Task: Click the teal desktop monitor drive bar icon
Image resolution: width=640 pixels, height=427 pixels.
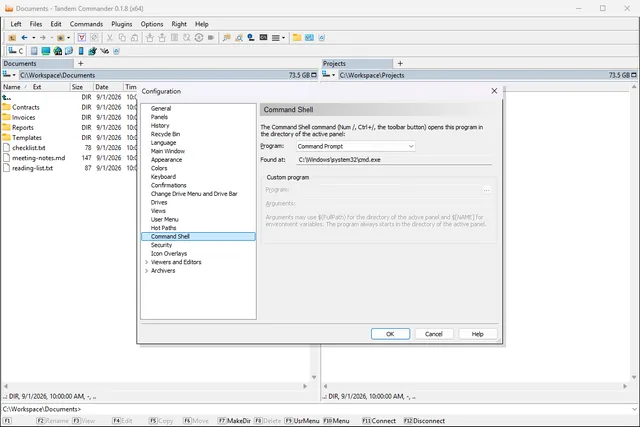Action: click(x=46, y=51)
